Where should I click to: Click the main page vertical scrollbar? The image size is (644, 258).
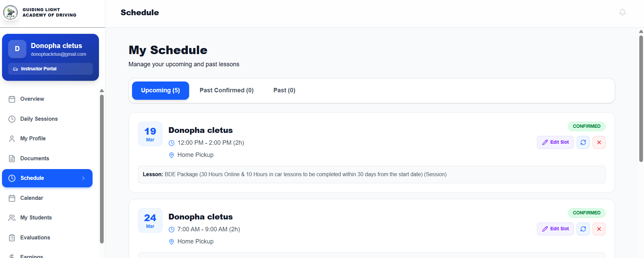coord(641,98)
